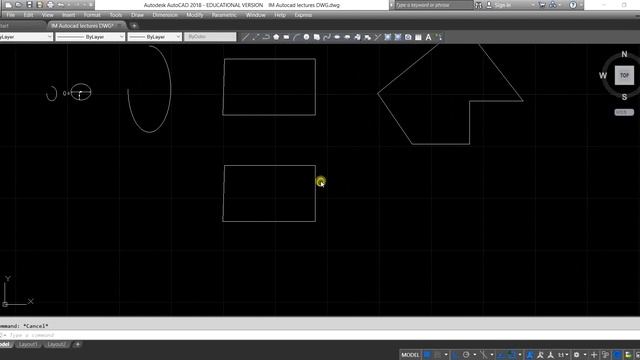Select the Ellipse draw tool
Screen dimensions: 640x360
pyautogui.click(x=337, y=37)
